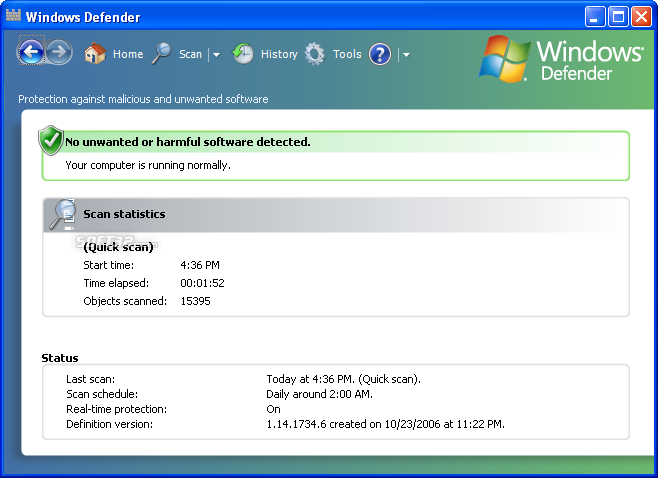
Task: Click the History toolbar label
Action: pyautogui.click(x=279, y=55)
